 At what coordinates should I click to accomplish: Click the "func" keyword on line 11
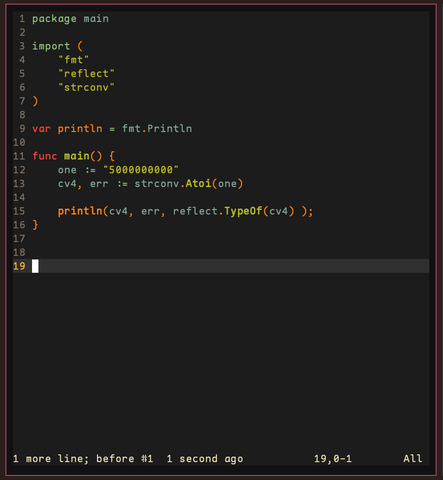(45, 156)
